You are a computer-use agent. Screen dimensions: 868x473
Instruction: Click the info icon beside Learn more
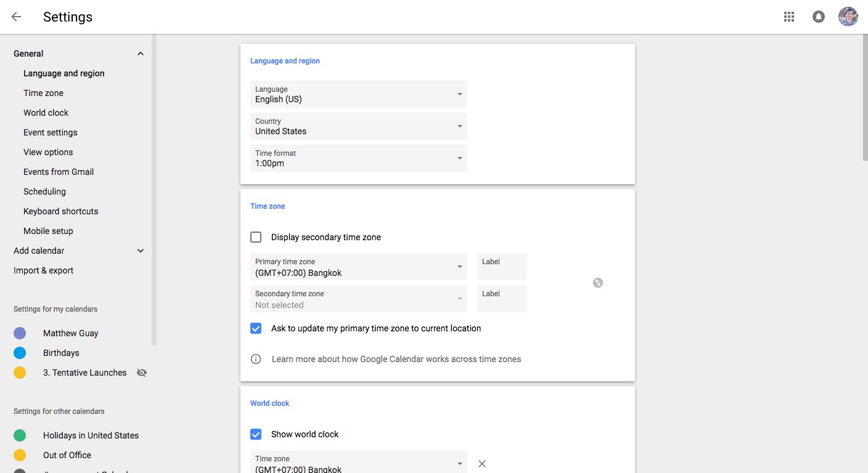(x=256, y=359)
